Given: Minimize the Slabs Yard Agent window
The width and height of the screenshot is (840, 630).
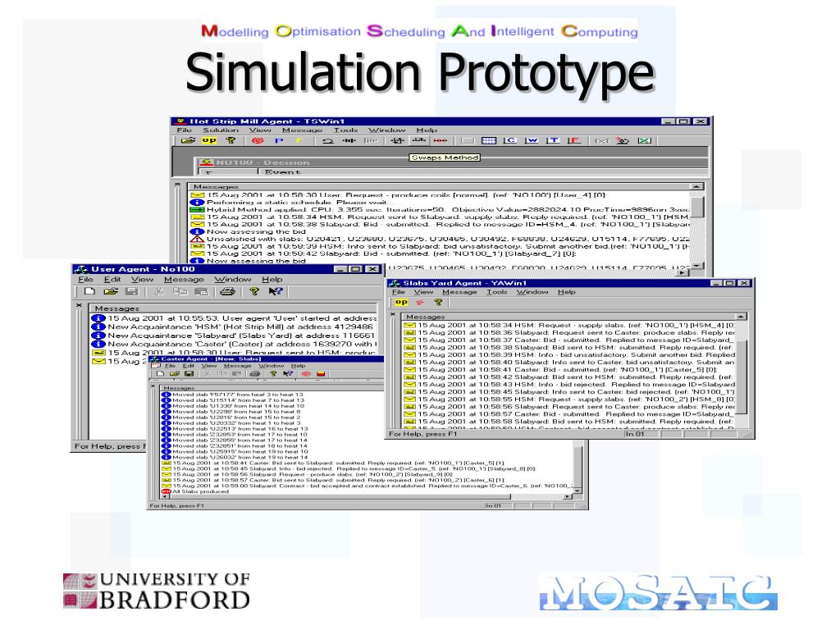Looking at the screenshot, I should [716, 283].
